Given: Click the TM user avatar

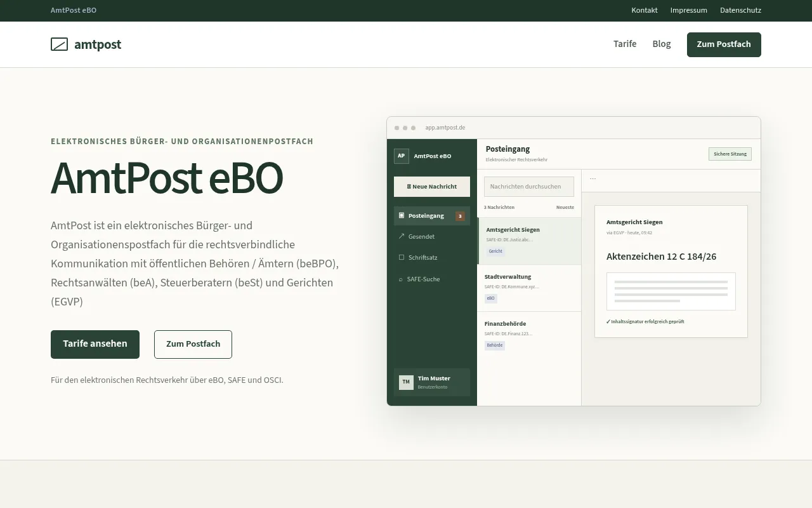Looking at the screenshot, I should click(x=406, y=382).
